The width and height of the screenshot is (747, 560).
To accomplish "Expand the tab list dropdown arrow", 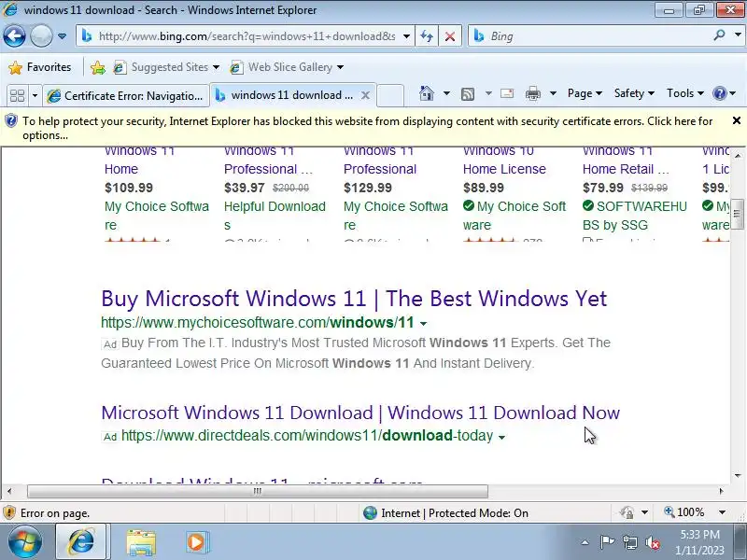I will tap(35, 95).
